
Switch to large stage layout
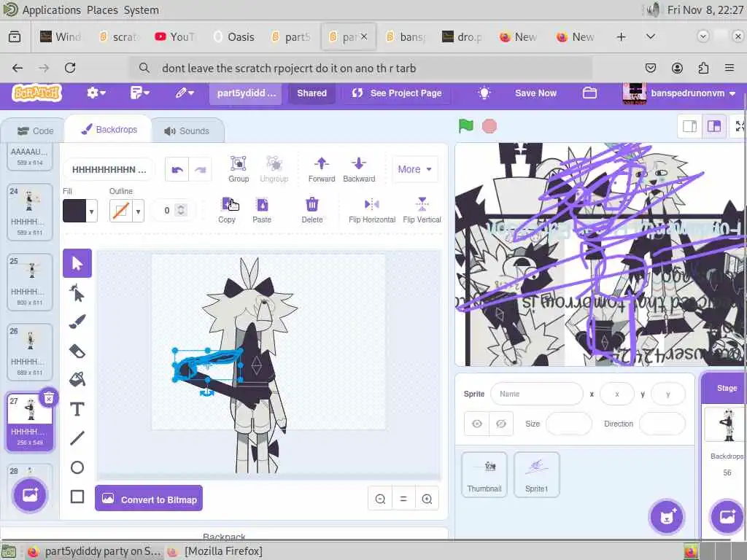(x=713, y=126)
